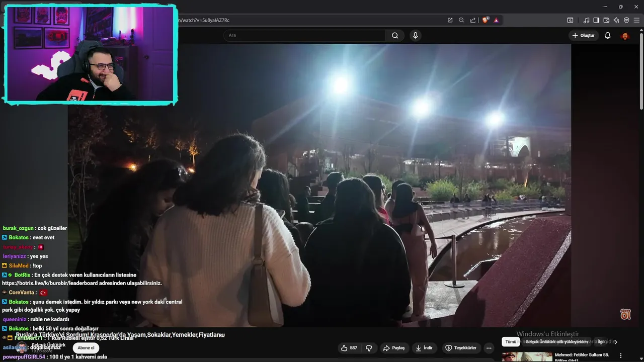The width and height of the screenshot is (644, 362).
Task: Dislike the video with thumbs down
Action: click(369, 348)
